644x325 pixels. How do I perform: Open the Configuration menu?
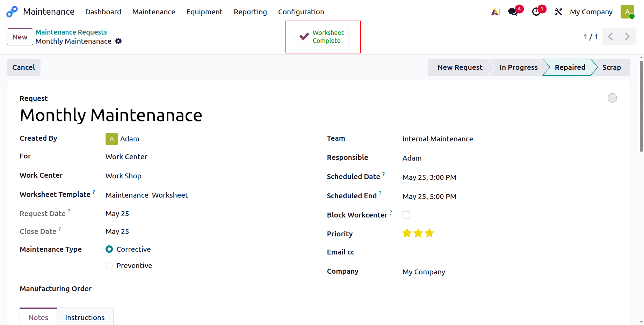301,12
